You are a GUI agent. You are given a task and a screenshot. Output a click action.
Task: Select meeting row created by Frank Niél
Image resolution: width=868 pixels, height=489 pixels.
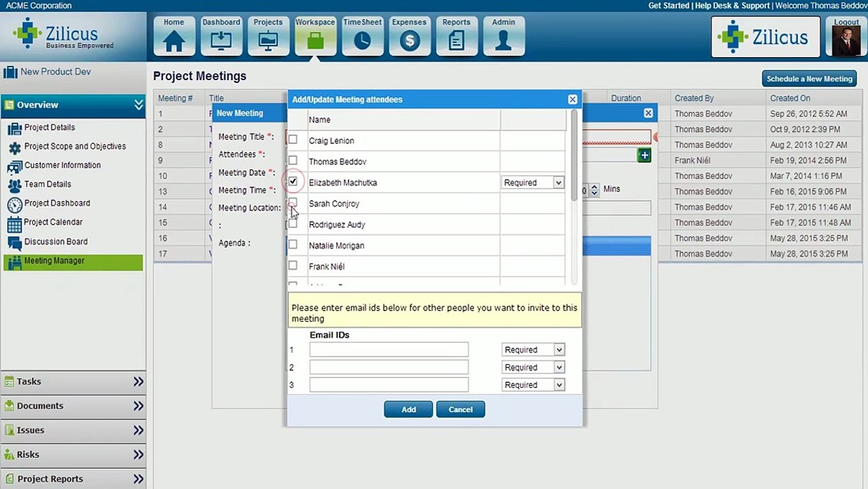coord(693,161)
